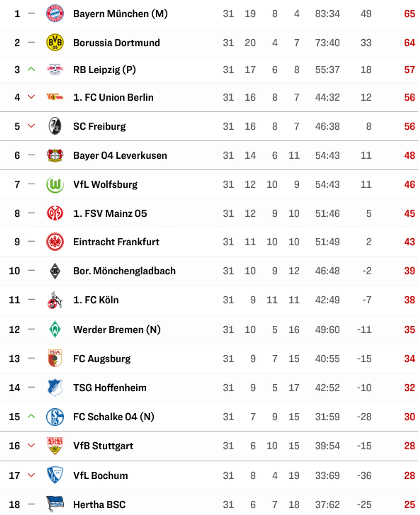Click the FC Augsburg goals 40:55 cell
Viewport: 420px width, 515px height.
[x=327, y=358]
